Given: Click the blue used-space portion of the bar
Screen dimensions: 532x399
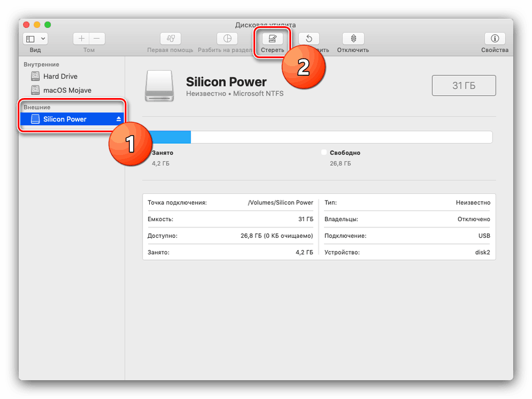Looking at the screenshot, I should click(x=170, y=137).
